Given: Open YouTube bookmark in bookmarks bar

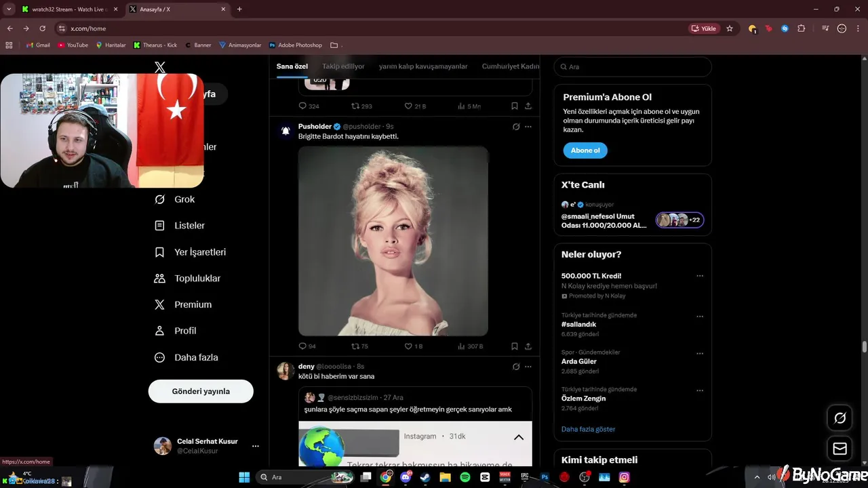Looking at the screenshot, I should click(x=73, y=45).
